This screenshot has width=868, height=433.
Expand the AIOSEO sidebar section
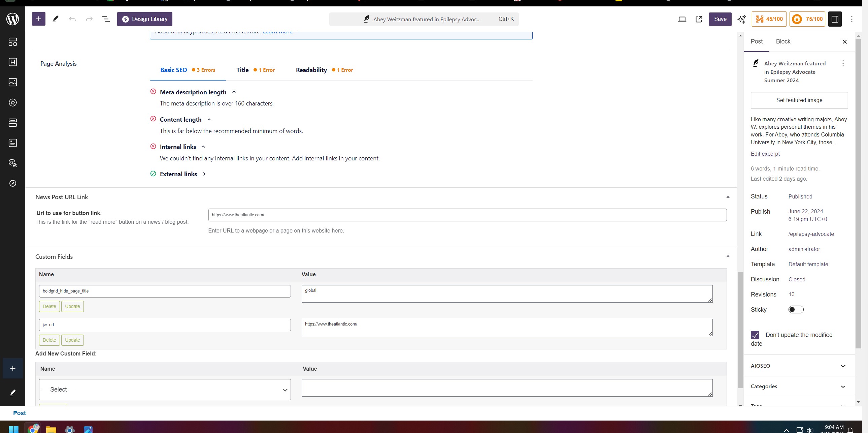(799, 366)
